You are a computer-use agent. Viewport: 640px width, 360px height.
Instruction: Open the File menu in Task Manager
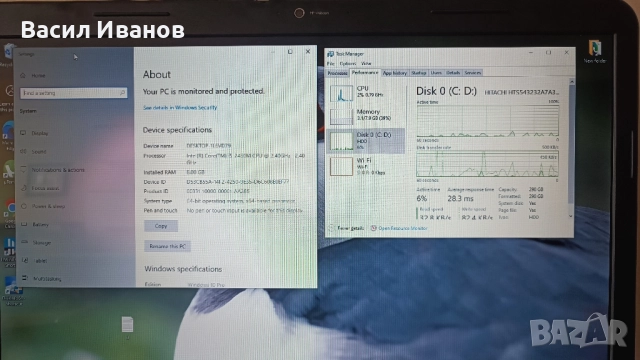pos(331,64)
